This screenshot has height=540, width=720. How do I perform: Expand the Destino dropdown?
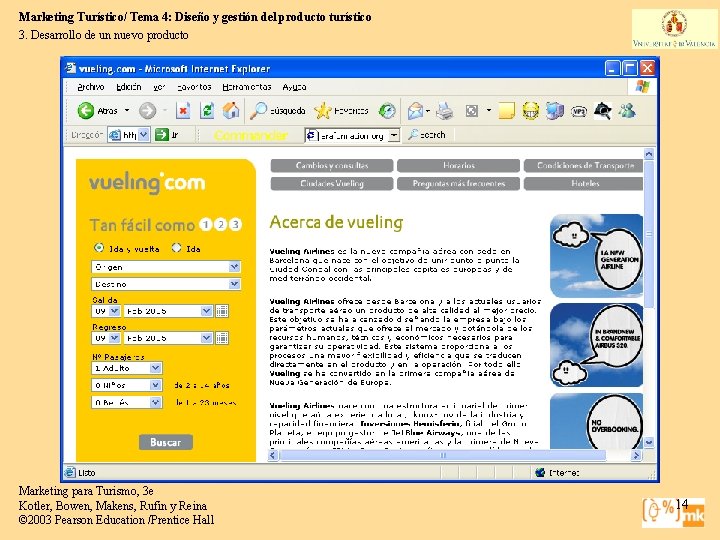234,284
